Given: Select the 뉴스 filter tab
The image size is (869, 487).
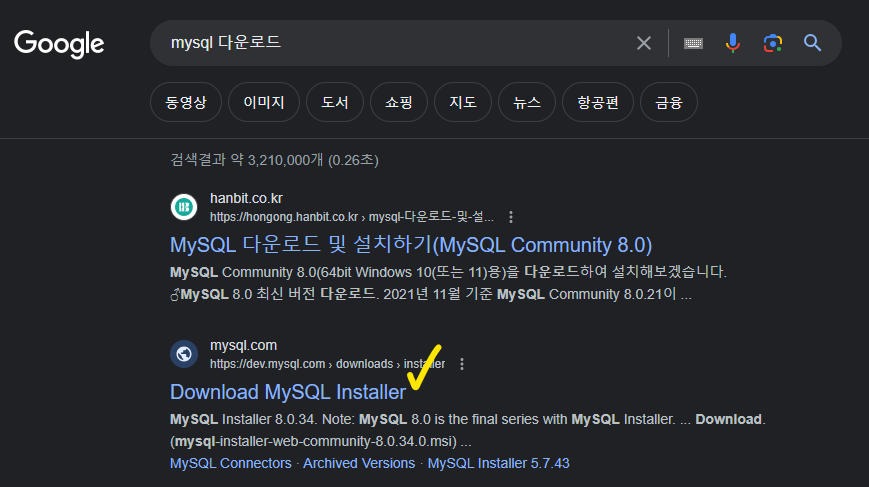Looking at the screenshot, I should click(x=526, y=102).
